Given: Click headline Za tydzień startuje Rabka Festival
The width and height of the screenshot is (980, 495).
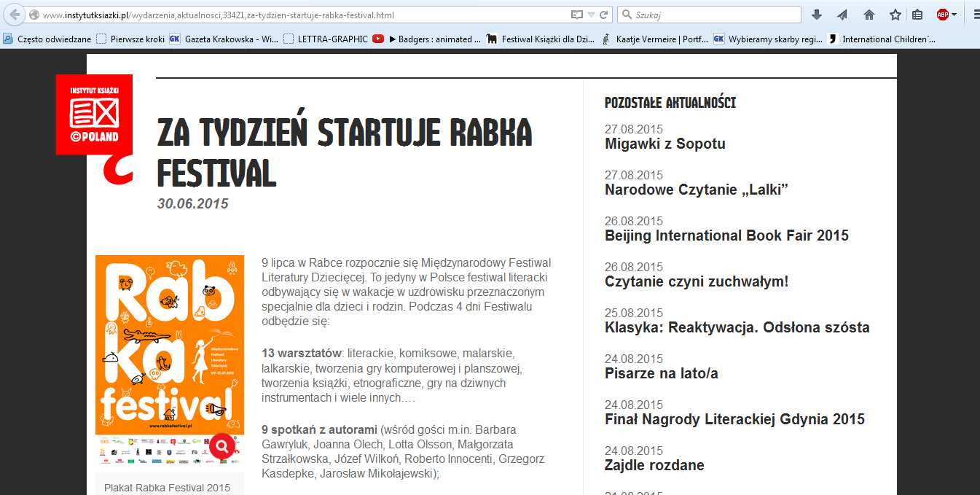Looking at the screenshot, I should tap(345, 152).
